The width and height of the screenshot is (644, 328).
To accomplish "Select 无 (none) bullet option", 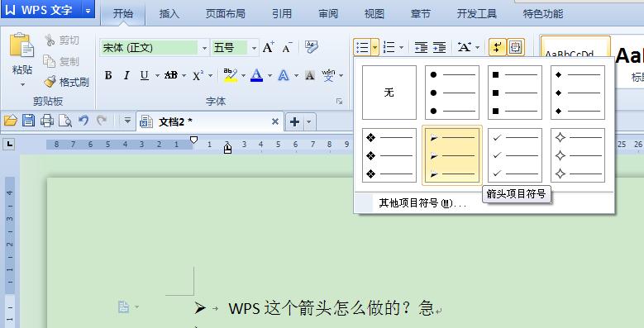I will click(x=389, y=93).
